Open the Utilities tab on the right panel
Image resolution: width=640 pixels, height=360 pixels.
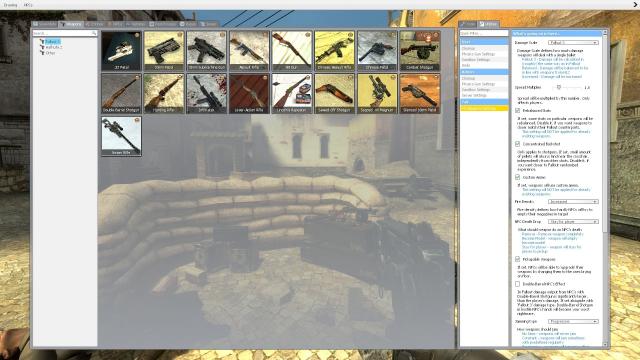tap(489, 24)
